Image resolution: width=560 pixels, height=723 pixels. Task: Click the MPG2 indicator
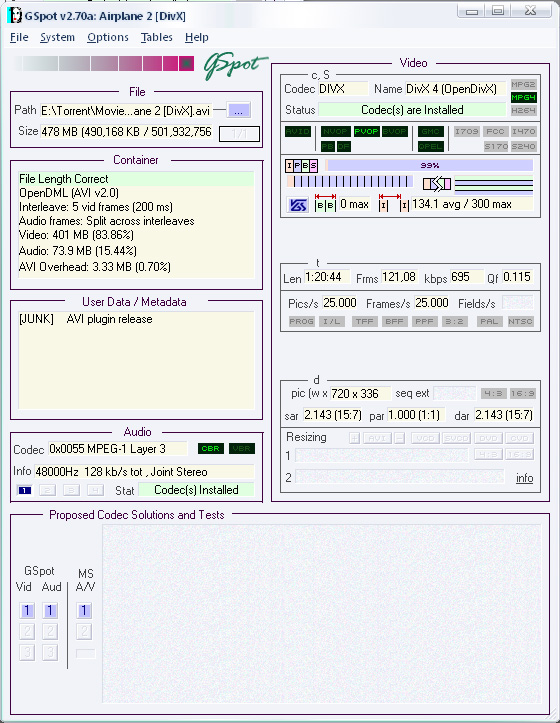(524, 84)
